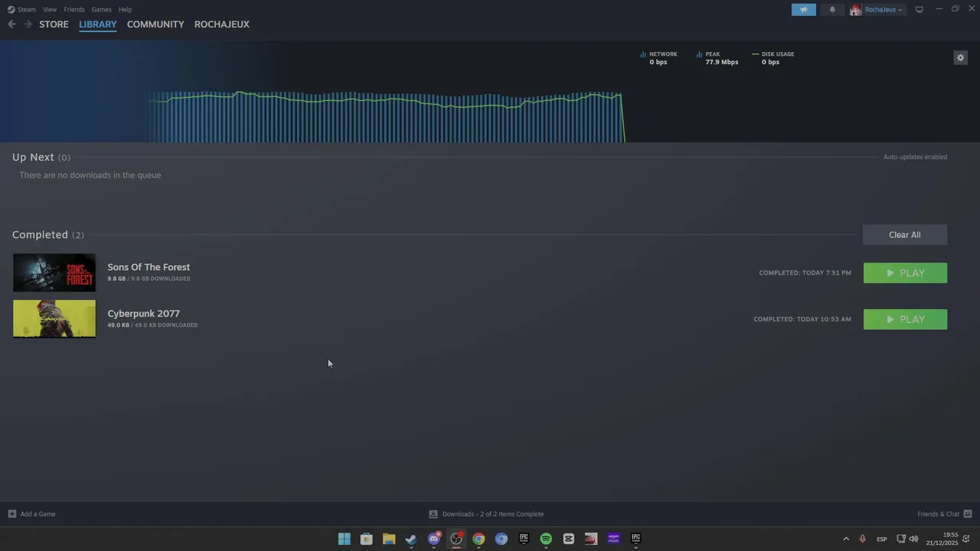Play Cyberpunk 2077
The image size is (980, 551).
click(905, 319)
